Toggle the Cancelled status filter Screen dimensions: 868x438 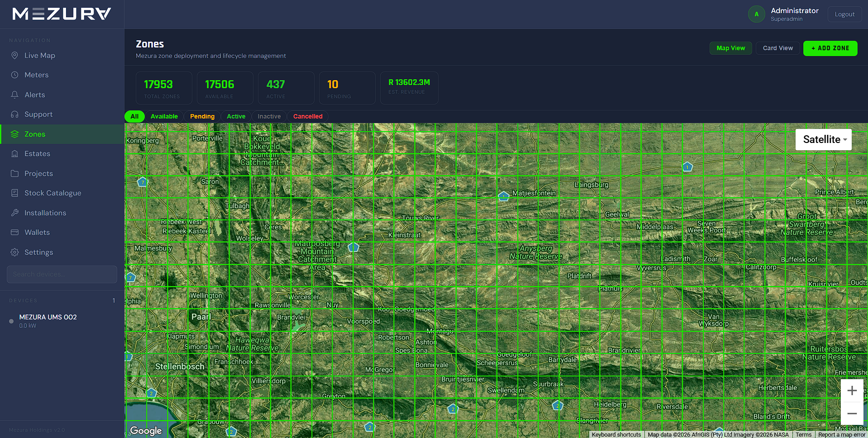pos(308,116)
